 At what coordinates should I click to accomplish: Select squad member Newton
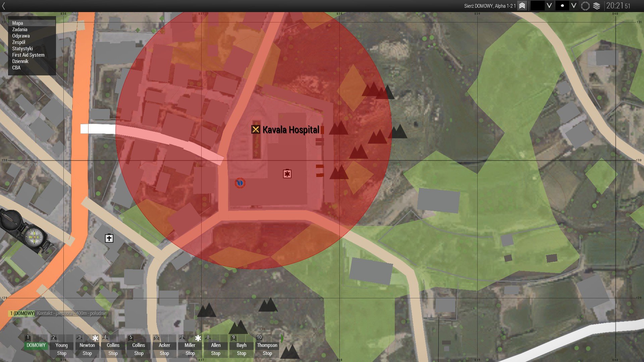pos(87,345)
